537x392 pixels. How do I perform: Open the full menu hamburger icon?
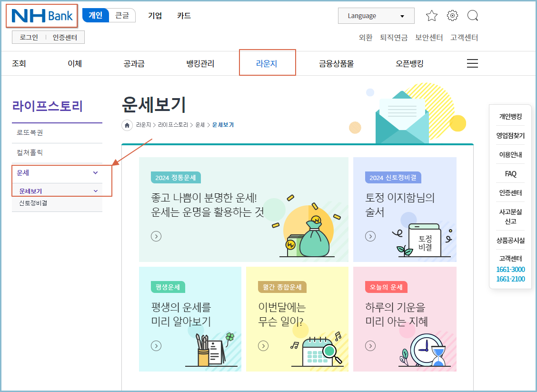coord(472,63)
